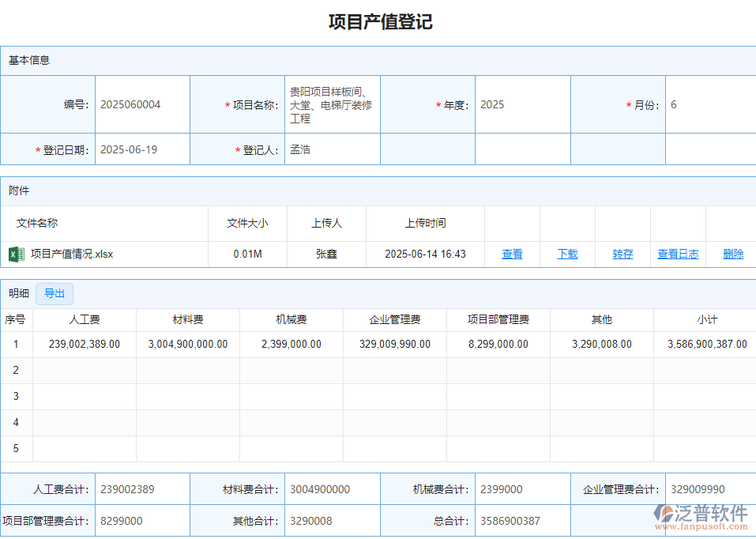Delete the attachment using 删除 link

[732, 254]
